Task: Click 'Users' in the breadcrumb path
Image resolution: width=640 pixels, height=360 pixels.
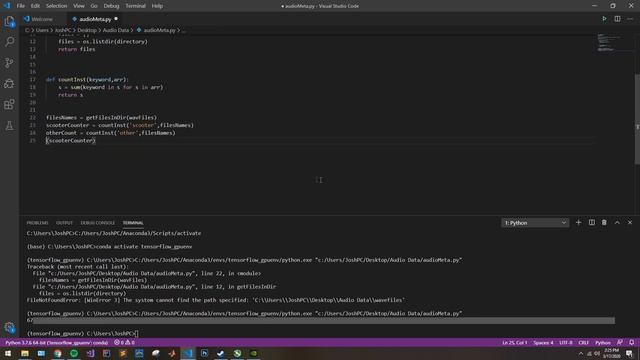Action: pyautogui.click(x=42, y=30)
